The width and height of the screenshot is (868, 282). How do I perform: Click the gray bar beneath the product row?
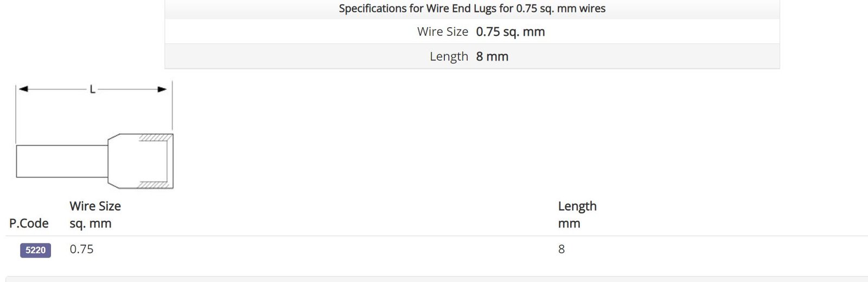pos(437,279)
